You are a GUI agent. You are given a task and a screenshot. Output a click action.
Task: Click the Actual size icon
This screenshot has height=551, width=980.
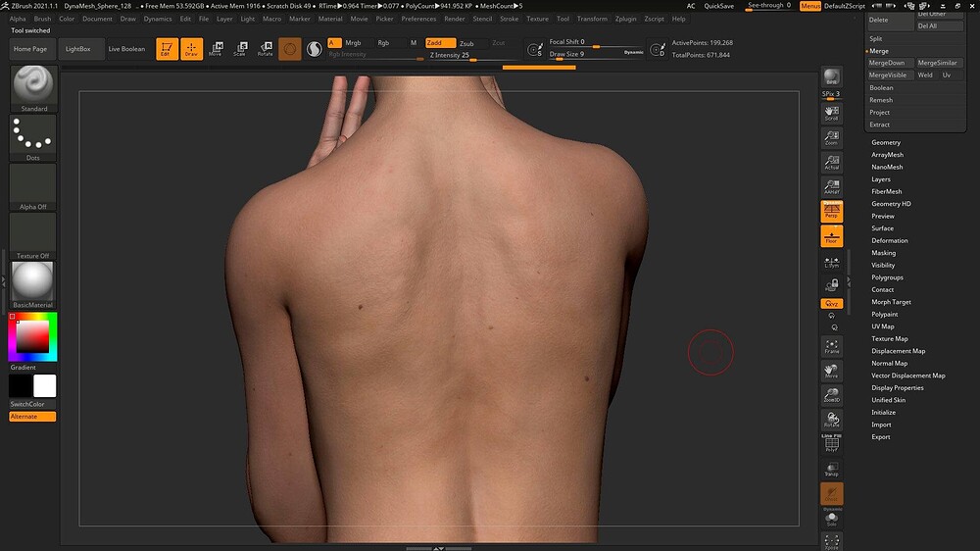(831, 162)
